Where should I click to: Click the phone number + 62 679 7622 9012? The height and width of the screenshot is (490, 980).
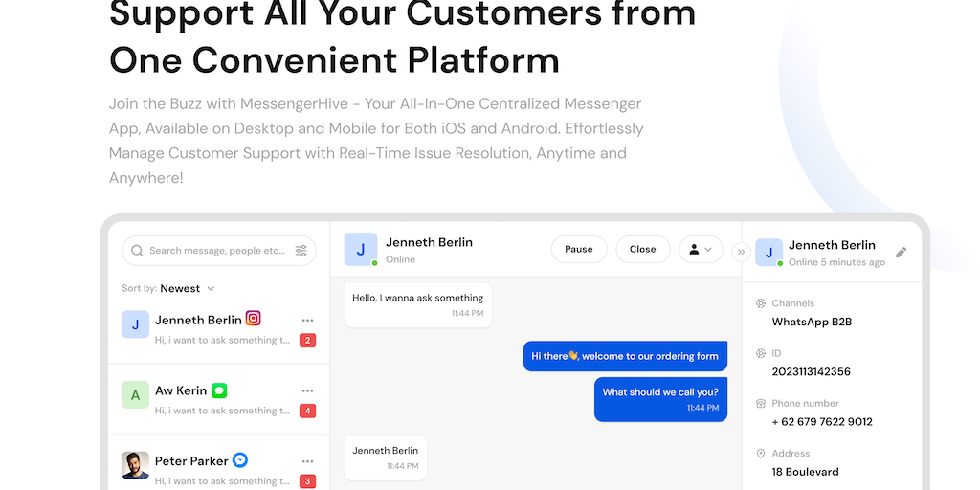pyautogui.click(x=822, y=422)
